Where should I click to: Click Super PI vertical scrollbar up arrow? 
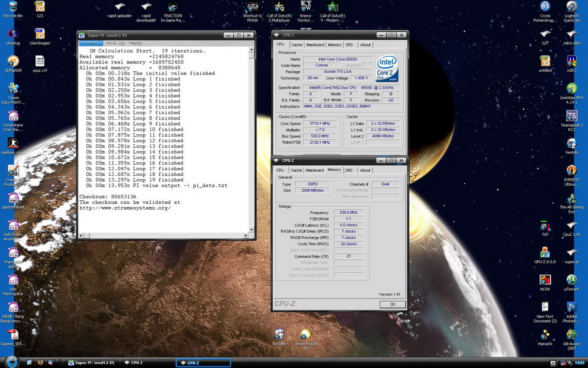click(251, 50)
